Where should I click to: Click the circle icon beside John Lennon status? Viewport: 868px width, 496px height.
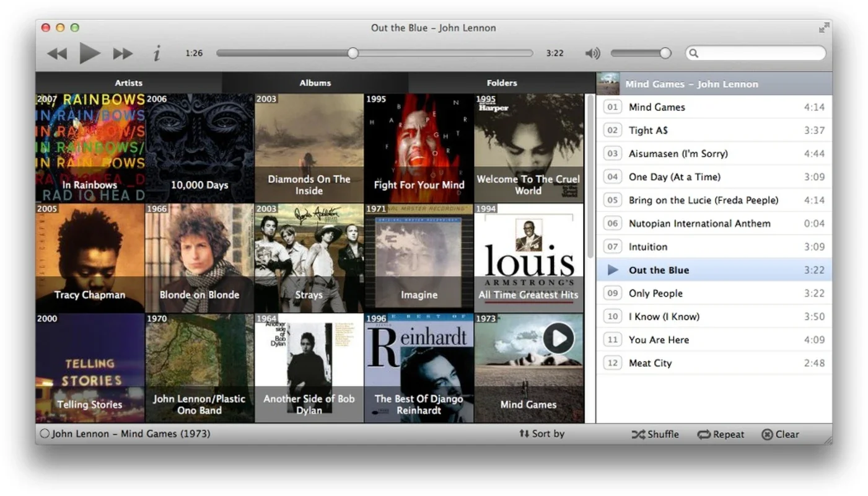coord(45,434)
